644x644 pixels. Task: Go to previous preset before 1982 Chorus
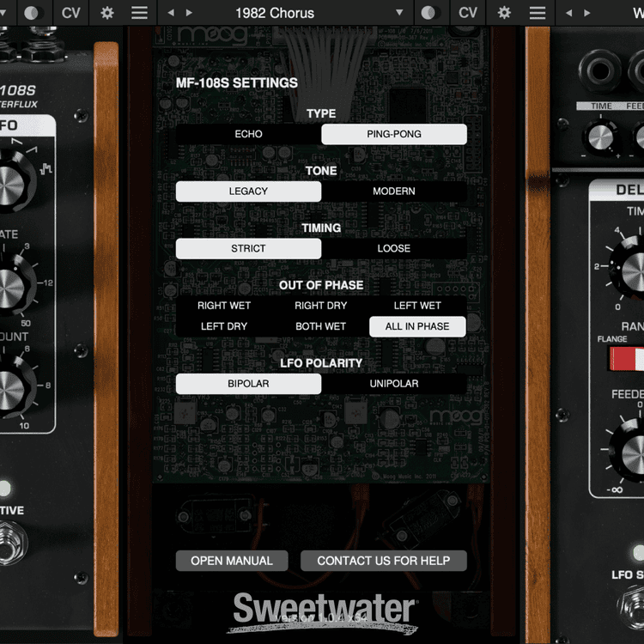(171, 13)
